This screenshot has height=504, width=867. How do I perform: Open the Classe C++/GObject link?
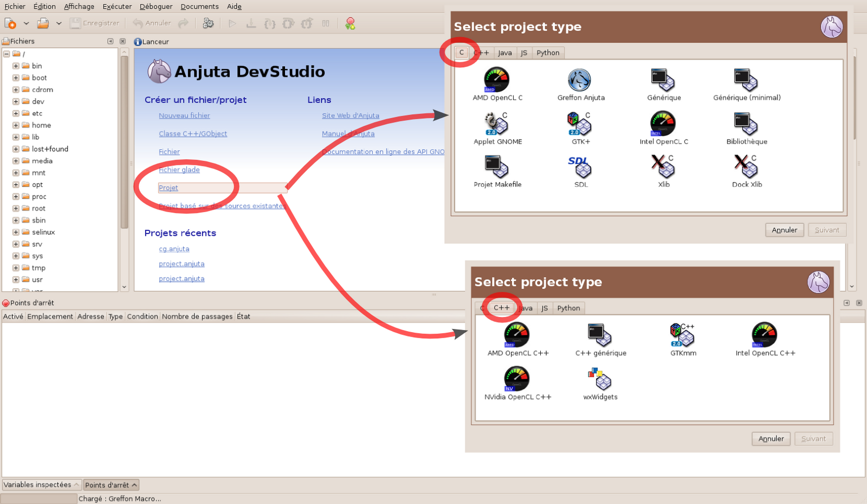(x=193, y=134)
